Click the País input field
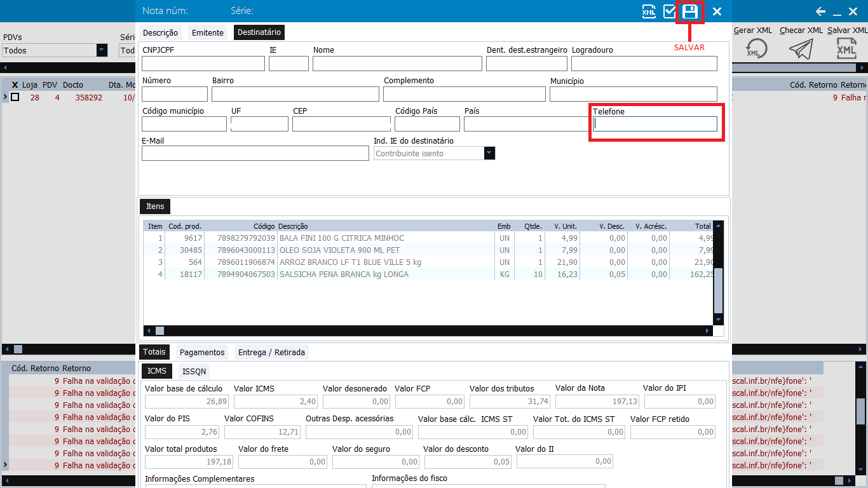This screenshot has height=488, width=868. [527, 124]
